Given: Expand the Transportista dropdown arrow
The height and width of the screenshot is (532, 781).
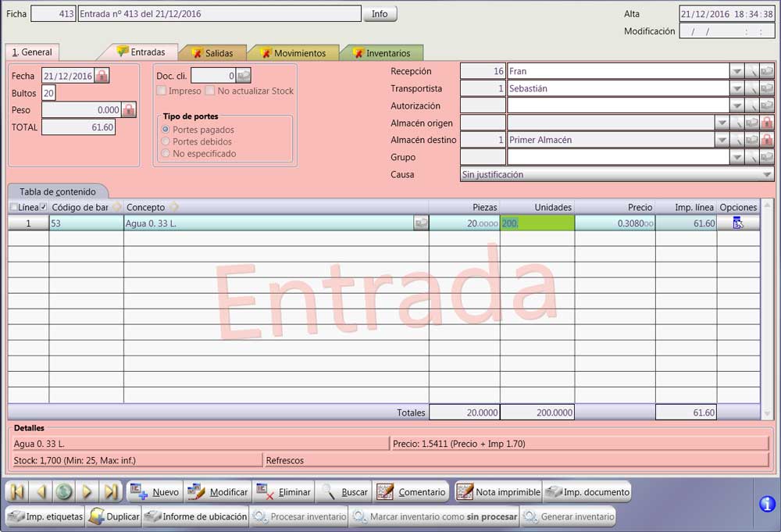Looking at the screenshot, I should click(735, 88).
